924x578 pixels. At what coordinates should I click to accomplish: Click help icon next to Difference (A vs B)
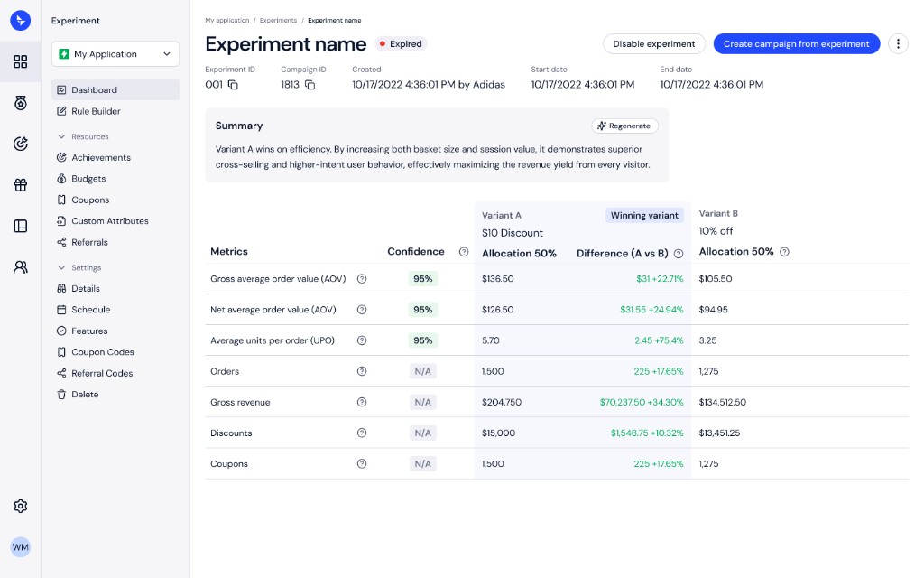(x=679, y=254)
